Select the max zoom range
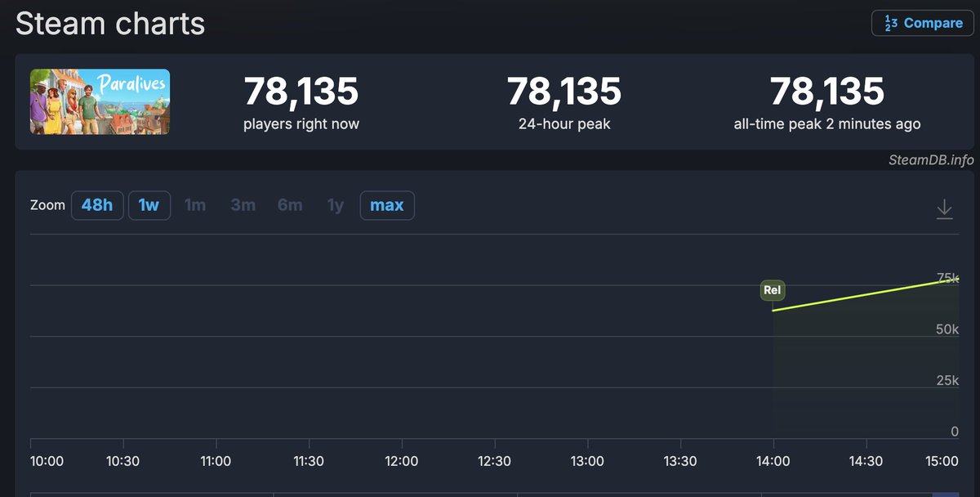 [387, 205]
